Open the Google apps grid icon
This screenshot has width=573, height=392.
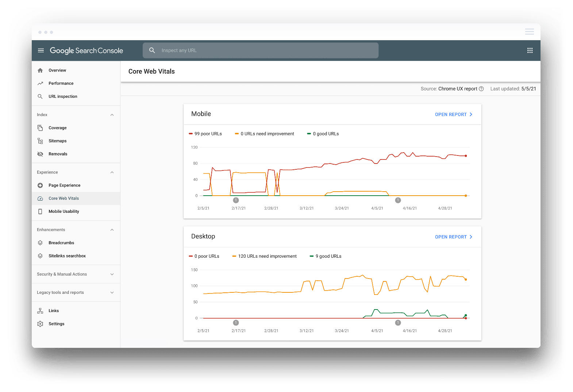point(530,50)
